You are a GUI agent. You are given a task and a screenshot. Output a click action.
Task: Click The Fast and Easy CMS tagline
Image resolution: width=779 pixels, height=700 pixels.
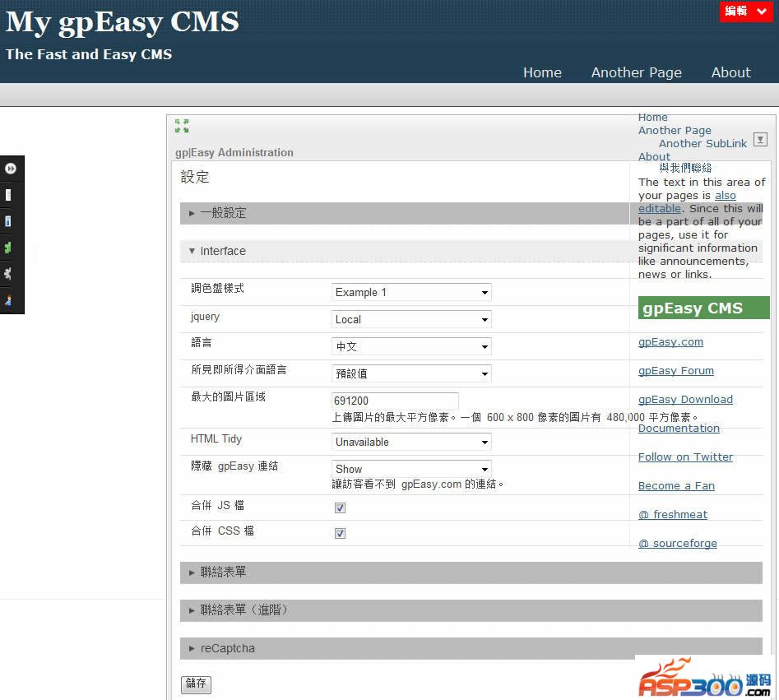tap(89, 54)
